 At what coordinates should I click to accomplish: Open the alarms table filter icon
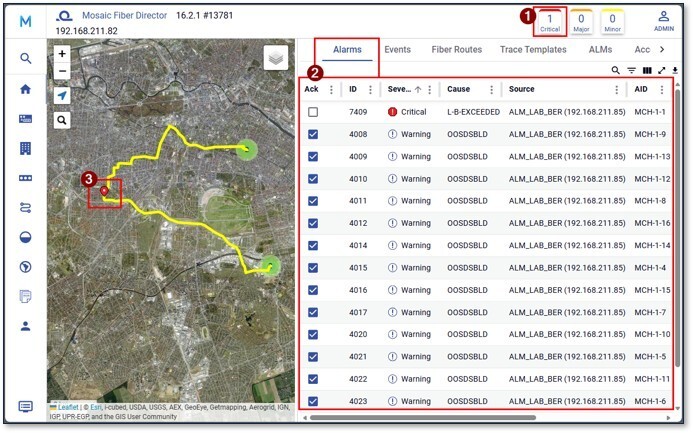(x=632, y=70)
